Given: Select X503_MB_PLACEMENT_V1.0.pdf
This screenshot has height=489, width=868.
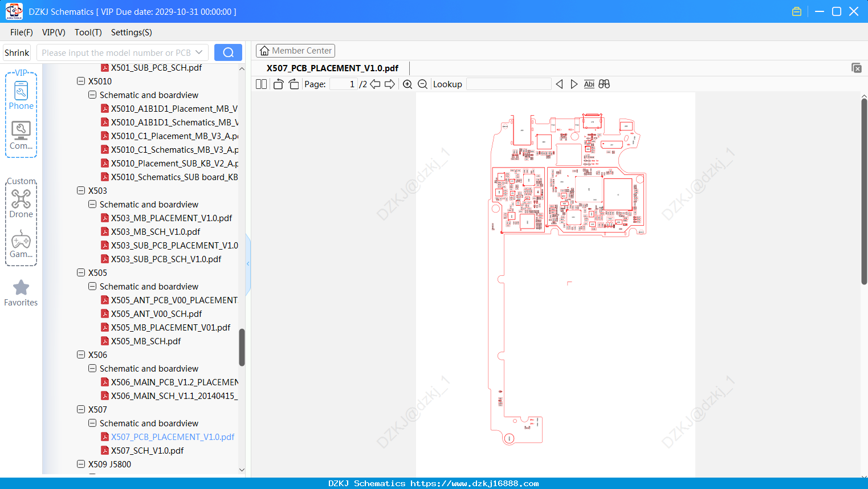Looking at the screenshot, I should [x=166, y=218].
